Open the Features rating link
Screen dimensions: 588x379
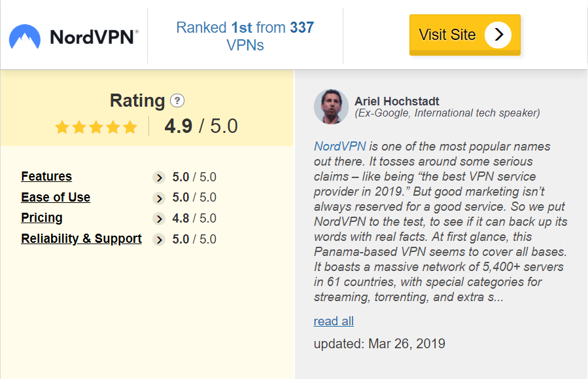[x=46, y=176]
